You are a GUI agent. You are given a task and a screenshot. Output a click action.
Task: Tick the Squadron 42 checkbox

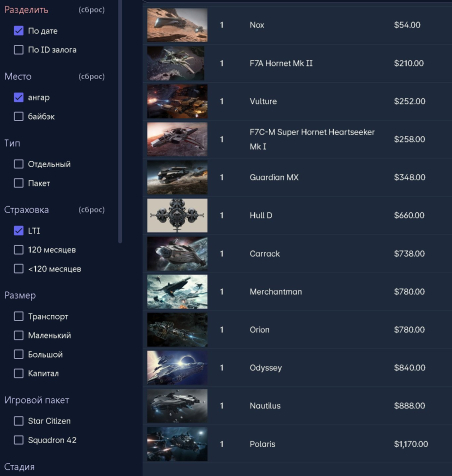tap(19, 440)
